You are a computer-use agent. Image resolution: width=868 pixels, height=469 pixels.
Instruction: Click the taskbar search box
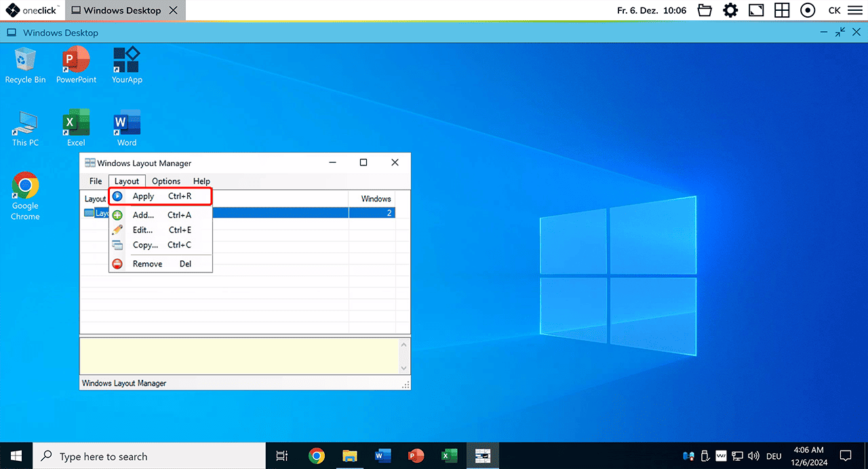point(149,456)
